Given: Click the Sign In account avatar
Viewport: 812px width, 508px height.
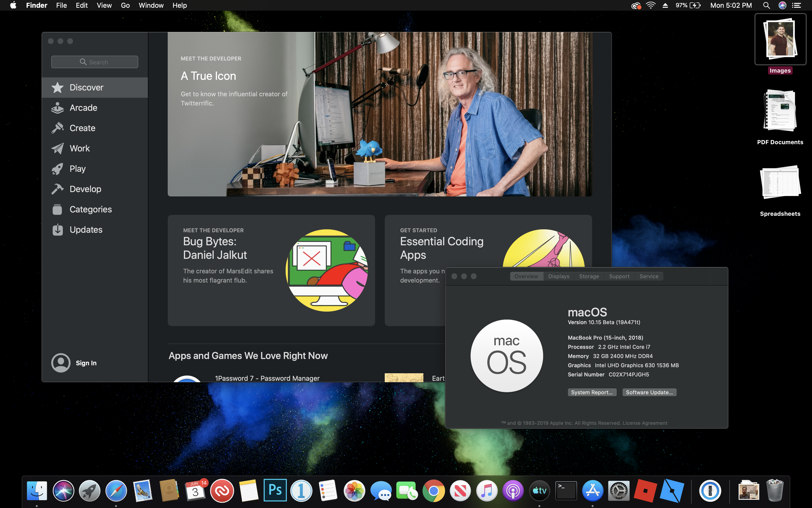Looking at the screenshot, I should tap(61, 363).
